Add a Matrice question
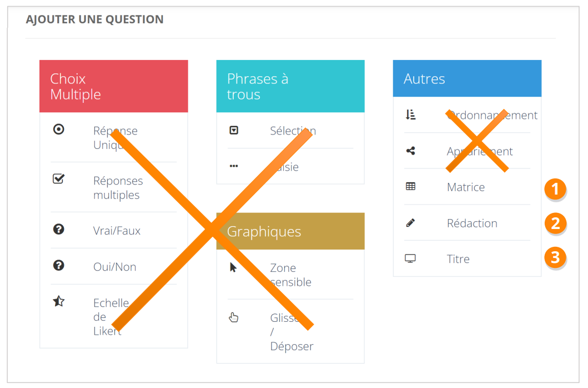The height and width of the screenshot is (388, 588). pos(466,187)
